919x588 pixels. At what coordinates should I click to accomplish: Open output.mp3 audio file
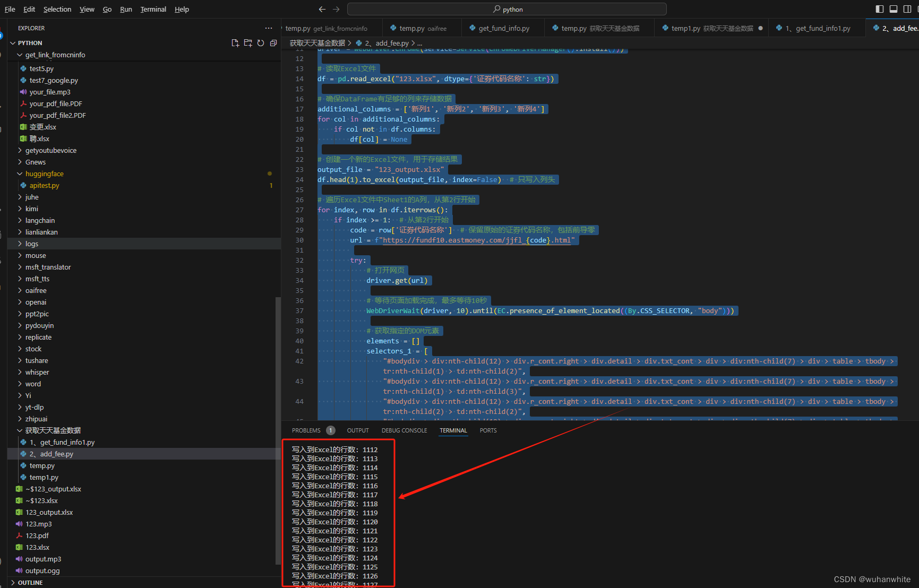43,559
